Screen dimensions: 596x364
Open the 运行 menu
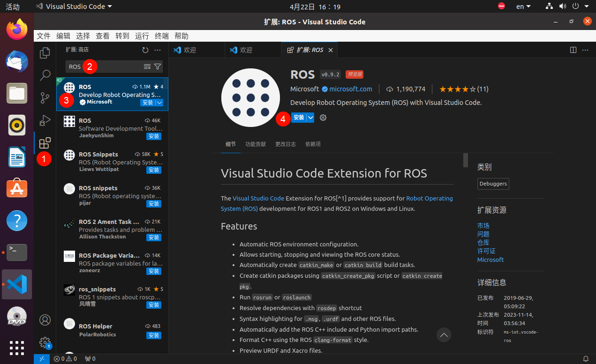(142, 36)
